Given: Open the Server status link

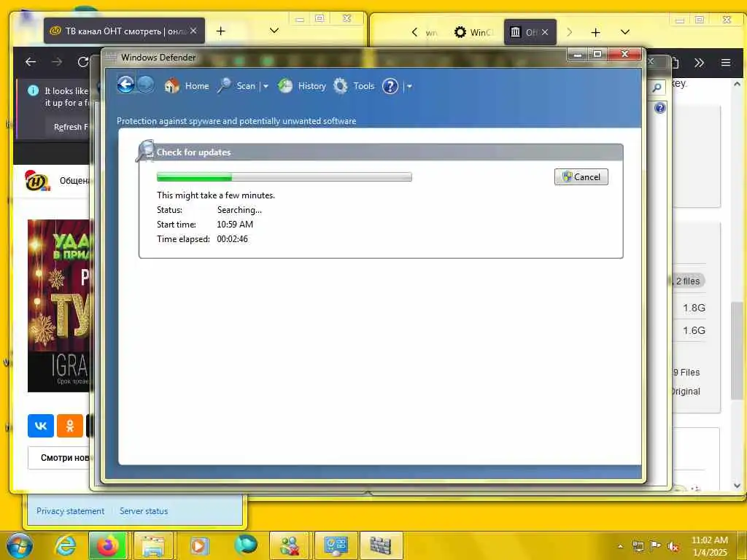Looking at the screenshot, I should (144, 511).
